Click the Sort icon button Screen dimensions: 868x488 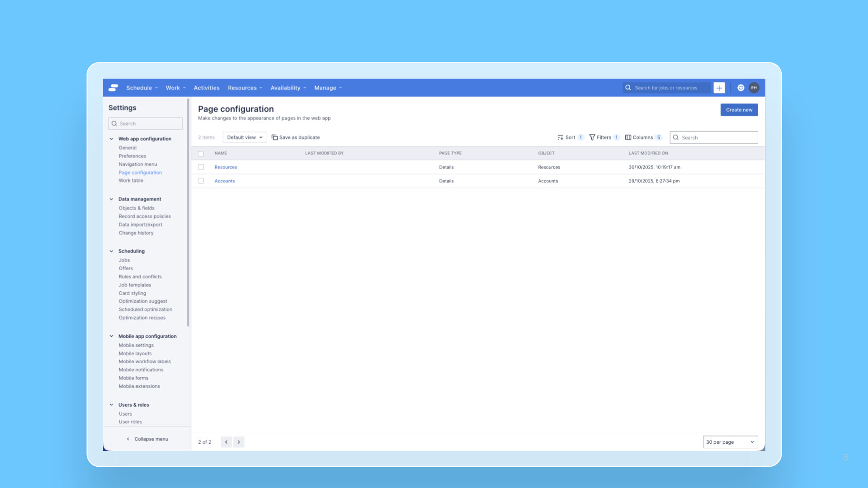[561, 137]
